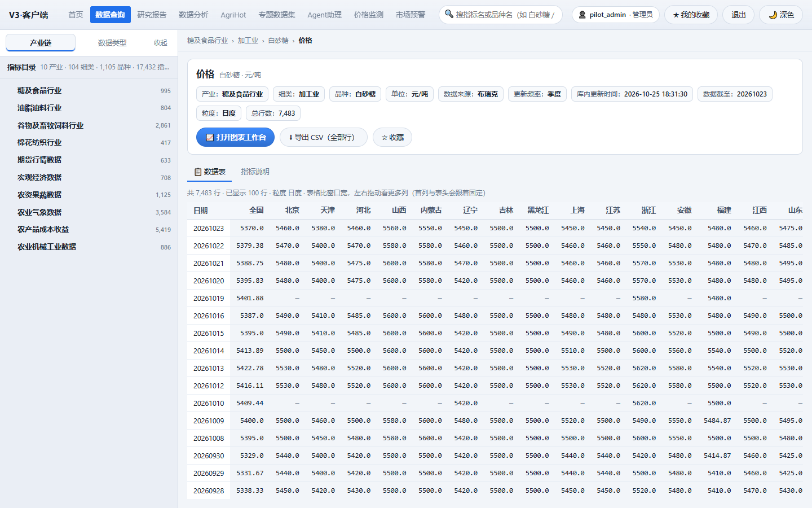This screenshot has height=508, width=812.
Task: Click the 收藏 favorite button
Action: [392, 137]
